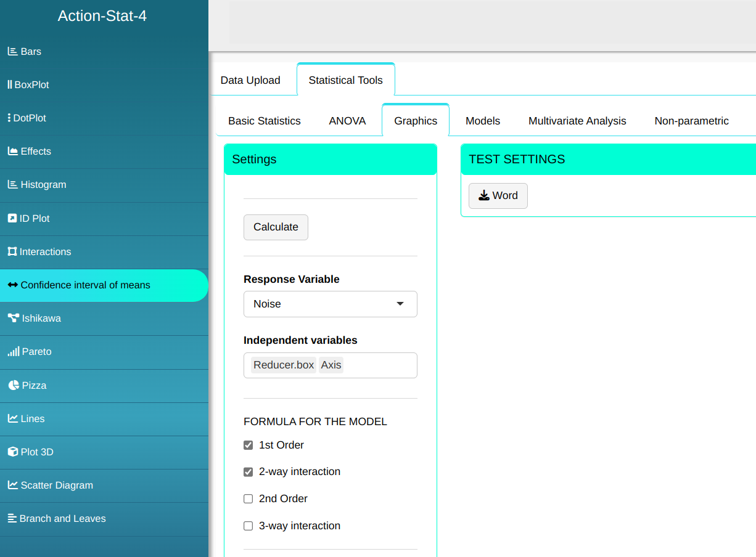Open the Response Variable dropdown showing Noise
The width and height of the screenshot is (756, 557).
point(330,304)
